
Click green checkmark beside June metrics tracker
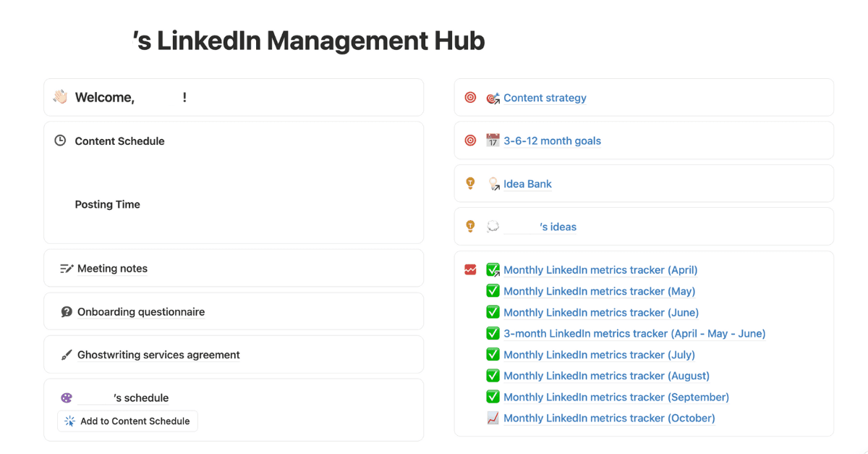(x=493, y=312)
